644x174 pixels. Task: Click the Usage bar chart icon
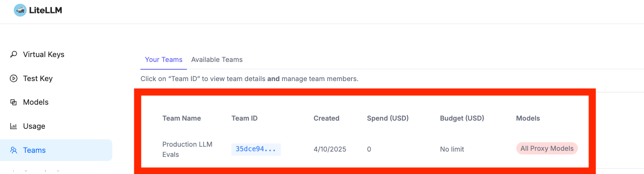click(x=13, y=126)
